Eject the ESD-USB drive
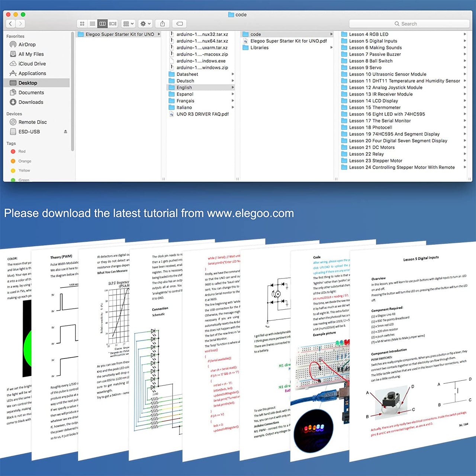Screen dimensions: 476x476 65,131
